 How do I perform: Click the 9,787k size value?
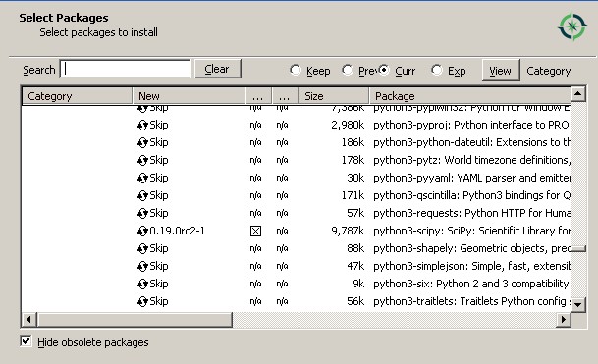pos(348,231)
